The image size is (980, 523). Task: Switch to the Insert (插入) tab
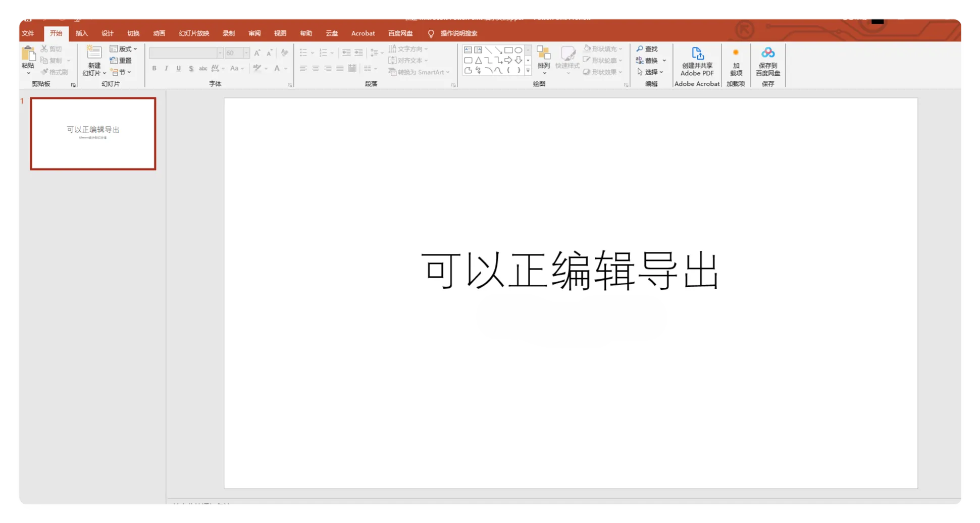click(x=81, y=33)
